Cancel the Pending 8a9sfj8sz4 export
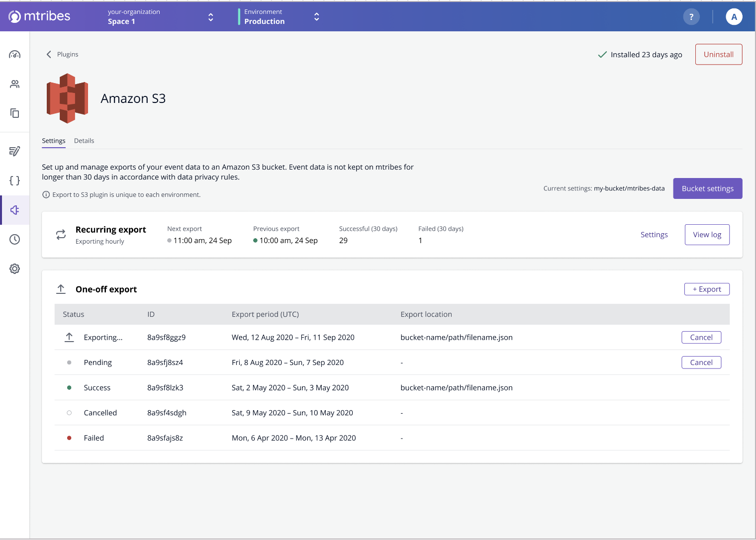The image size is (756, 540). click(701, 362)
